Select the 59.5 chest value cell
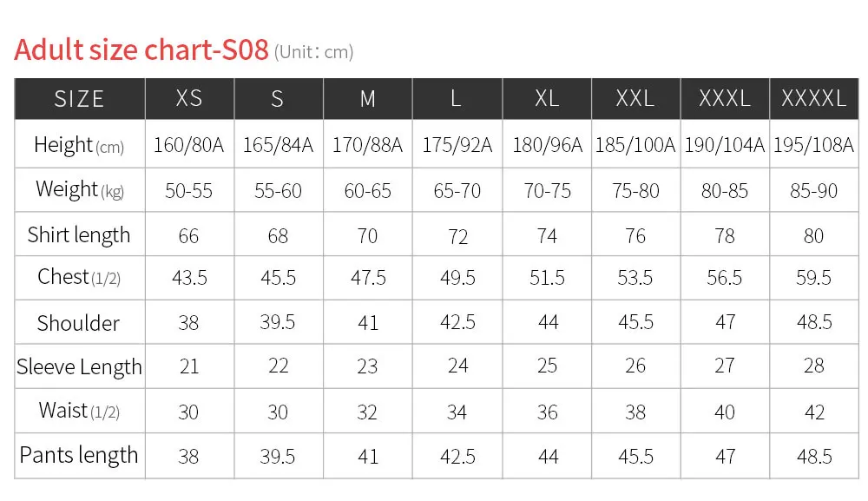 point(814,277)
